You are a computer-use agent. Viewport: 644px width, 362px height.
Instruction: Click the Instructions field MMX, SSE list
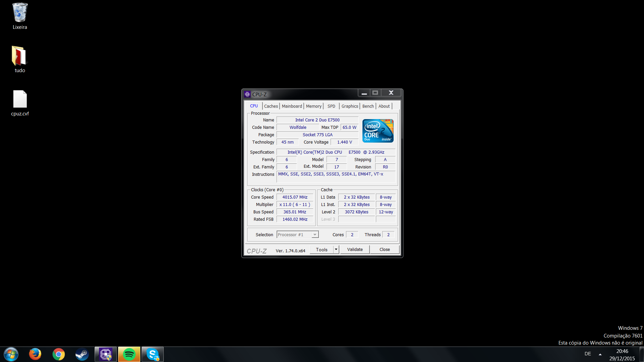[336, 177]
